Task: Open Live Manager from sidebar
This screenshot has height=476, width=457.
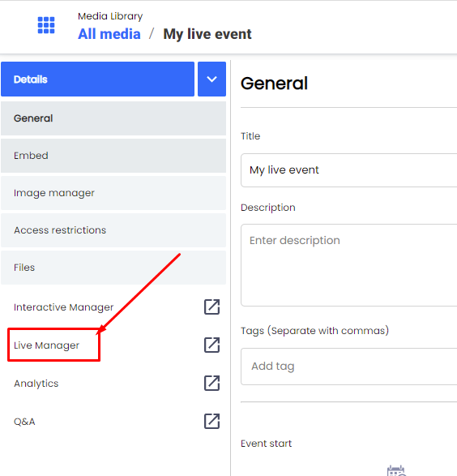Action: point(46,345)
